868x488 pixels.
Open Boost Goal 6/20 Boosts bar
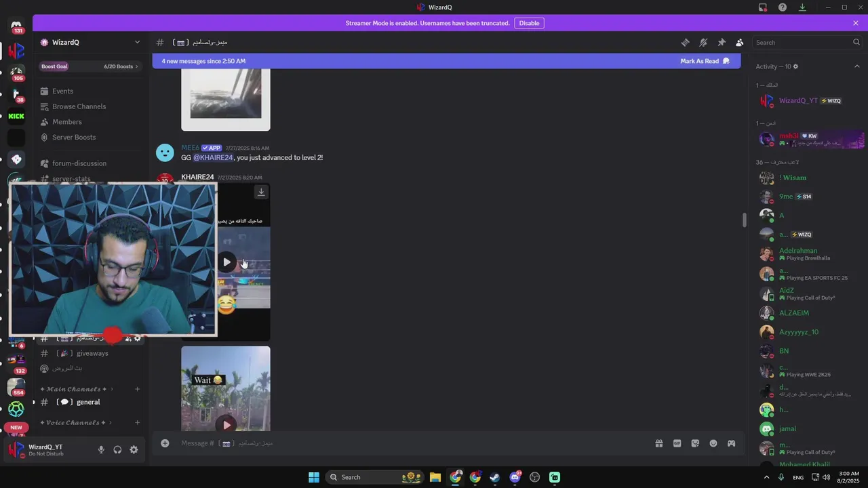(91, 66)
